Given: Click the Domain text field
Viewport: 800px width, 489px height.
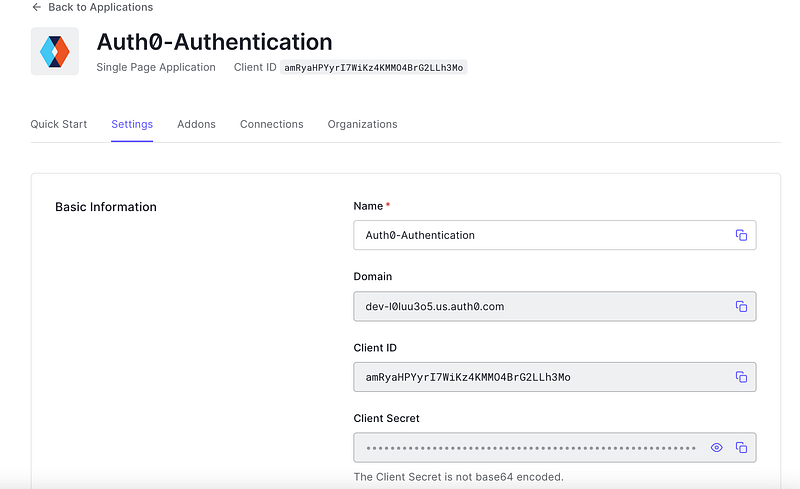Looking at the screenshot, I should [x=540, y=306].
